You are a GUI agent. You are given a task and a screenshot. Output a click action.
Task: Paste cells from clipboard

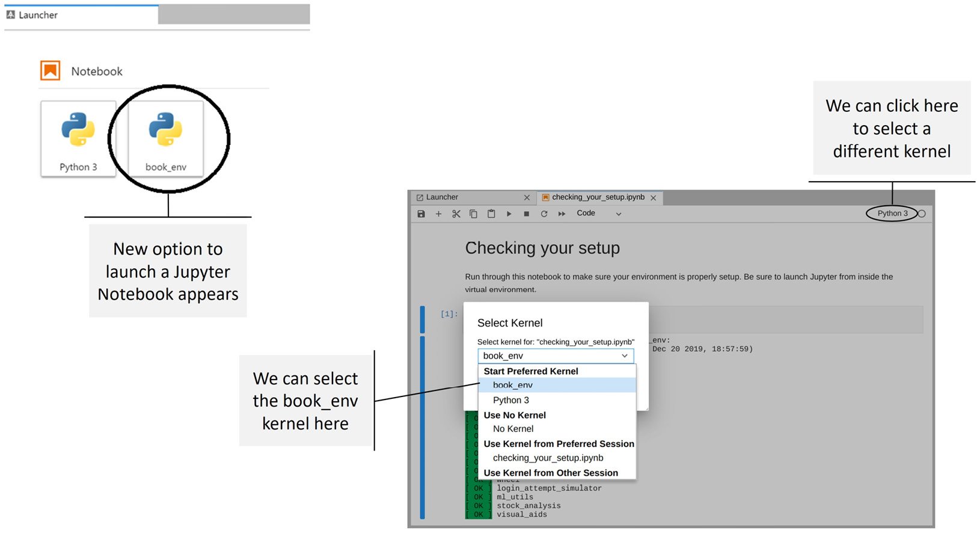pos(491,214)
